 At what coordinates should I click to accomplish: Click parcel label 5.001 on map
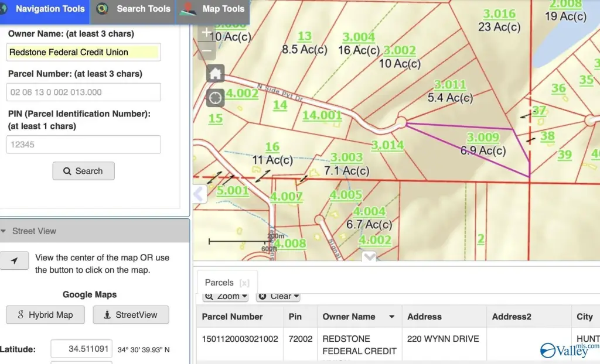pyautogui.click(x=233, y=190)
